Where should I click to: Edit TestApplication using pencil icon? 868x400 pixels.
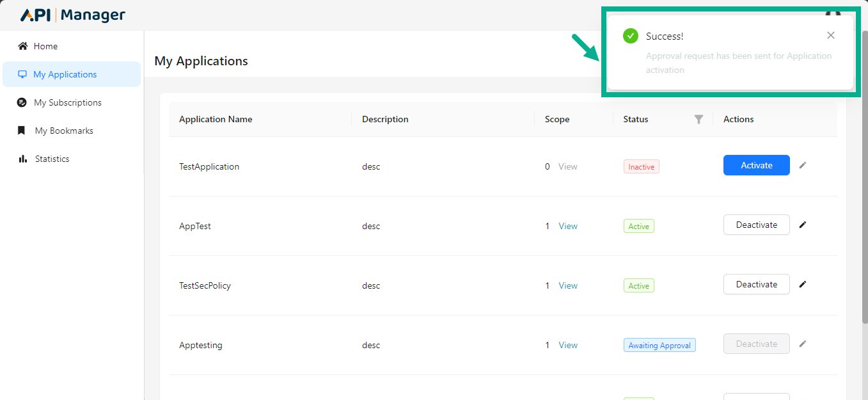[x=803, y=165]
